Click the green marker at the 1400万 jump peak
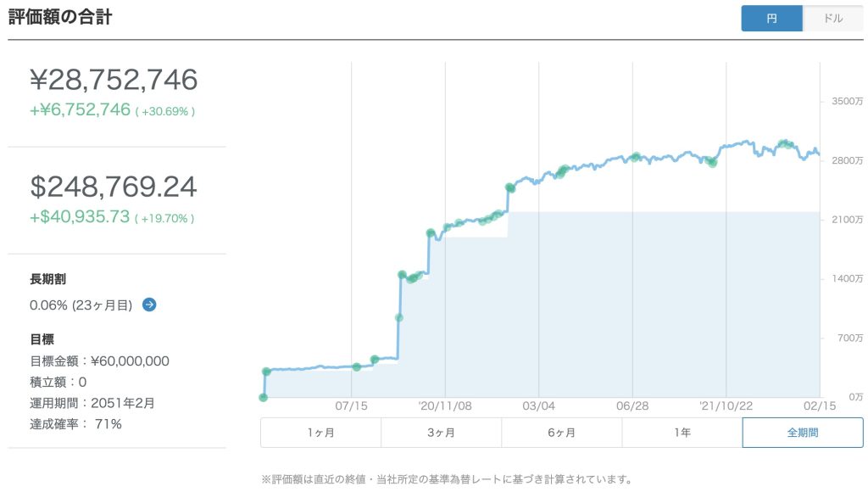Viewport: 868px width, 492px height. 402,275
